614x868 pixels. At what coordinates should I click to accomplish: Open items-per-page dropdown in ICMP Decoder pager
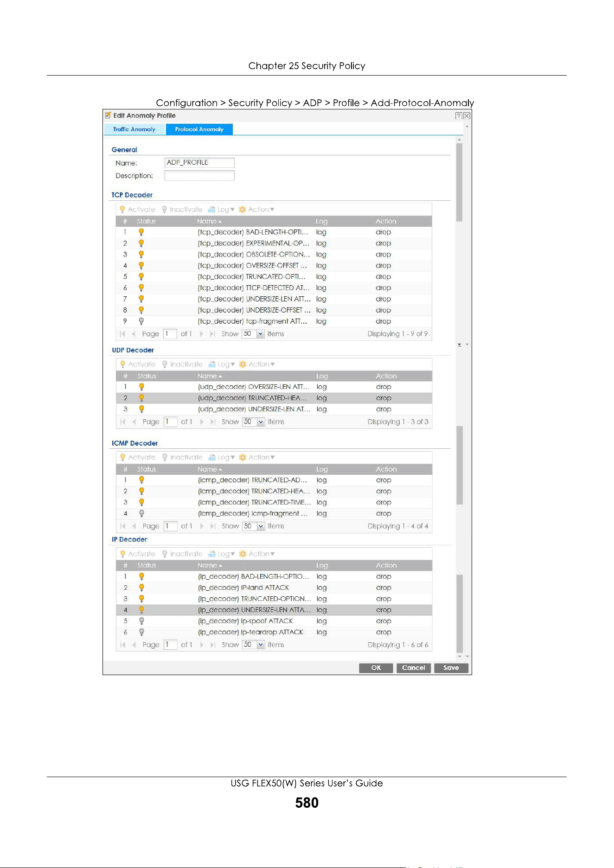tap(261, 526)
